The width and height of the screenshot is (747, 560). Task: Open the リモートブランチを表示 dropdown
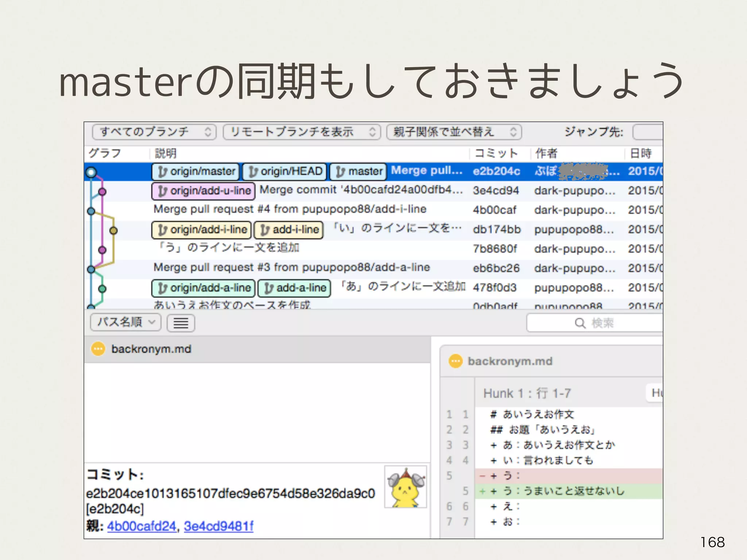[301, 132]
